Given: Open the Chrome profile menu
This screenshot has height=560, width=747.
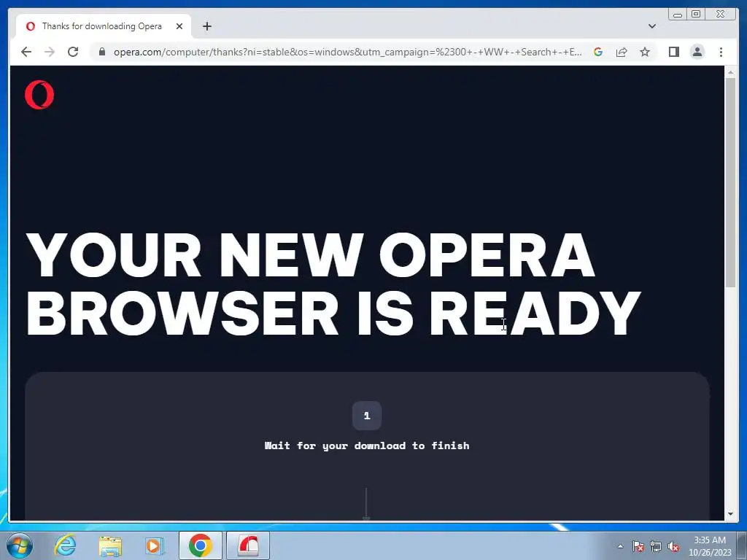Looking at the screenshot, I should pyautogui.click(x=697, y=52).
